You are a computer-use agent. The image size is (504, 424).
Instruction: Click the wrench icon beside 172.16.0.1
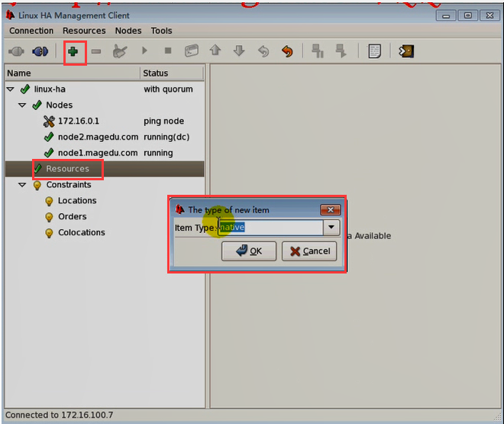[49, 121]
